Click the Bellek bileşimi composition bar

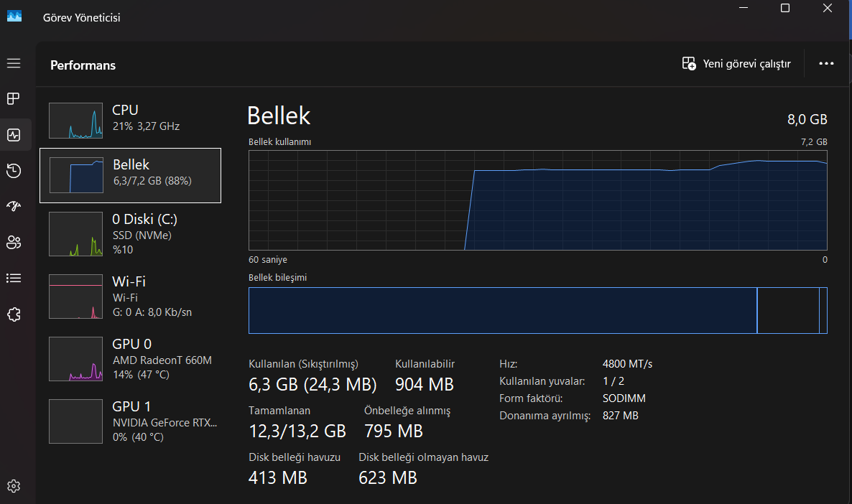click(x=538, y=311)
